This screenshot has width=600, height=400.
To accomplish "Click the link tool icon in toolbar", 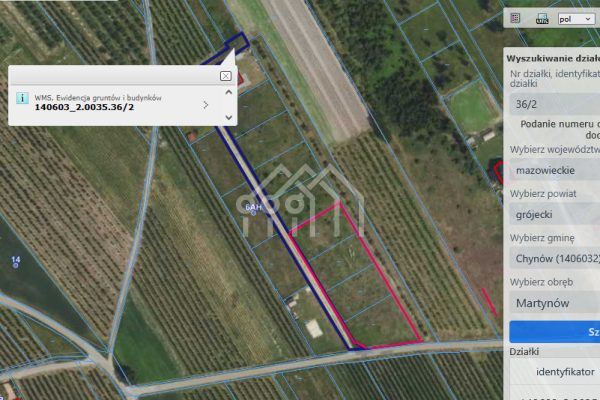I will click(541, 18).
